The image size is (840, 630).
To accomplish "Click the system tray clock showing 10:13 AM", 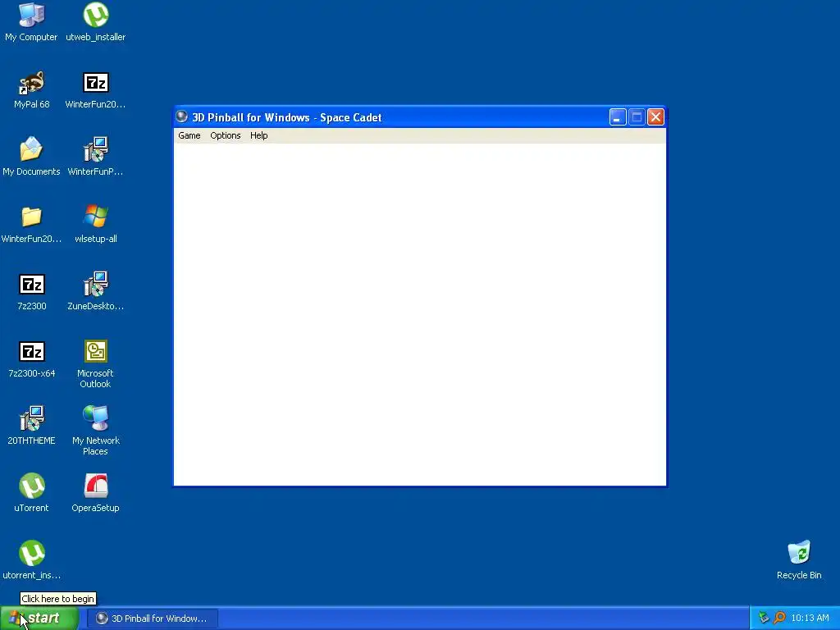I will click(810, 619).
